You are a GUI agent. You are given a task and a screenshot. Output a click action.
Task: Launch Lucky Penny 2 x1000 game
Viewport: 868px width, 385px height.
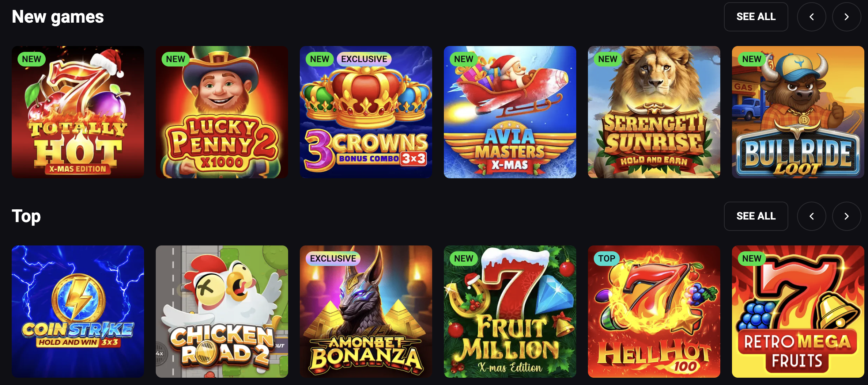click(222, 112)
